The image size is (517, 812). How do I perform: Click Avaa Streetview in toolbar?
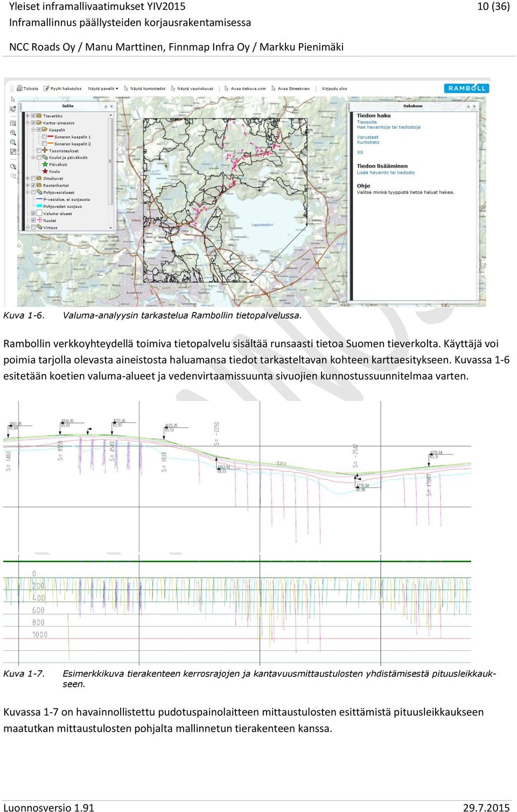291,88
